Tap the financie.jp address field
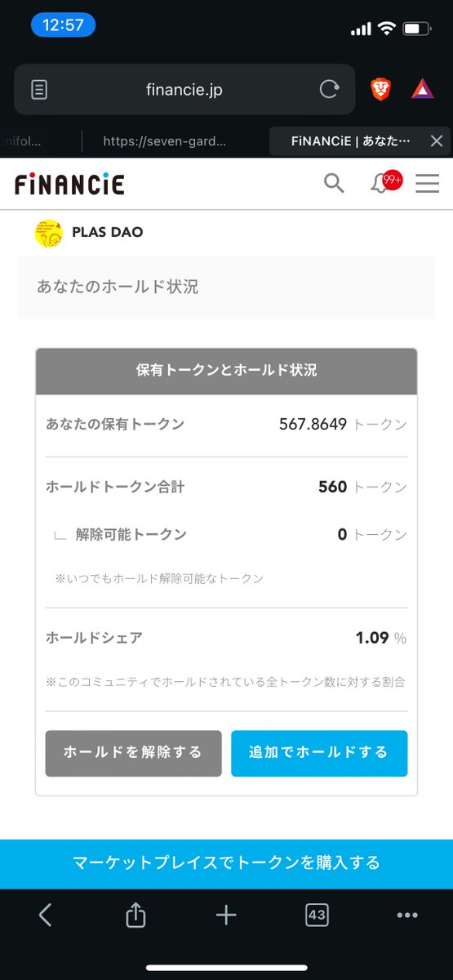 pyautogui.click(x=184, y=89)
